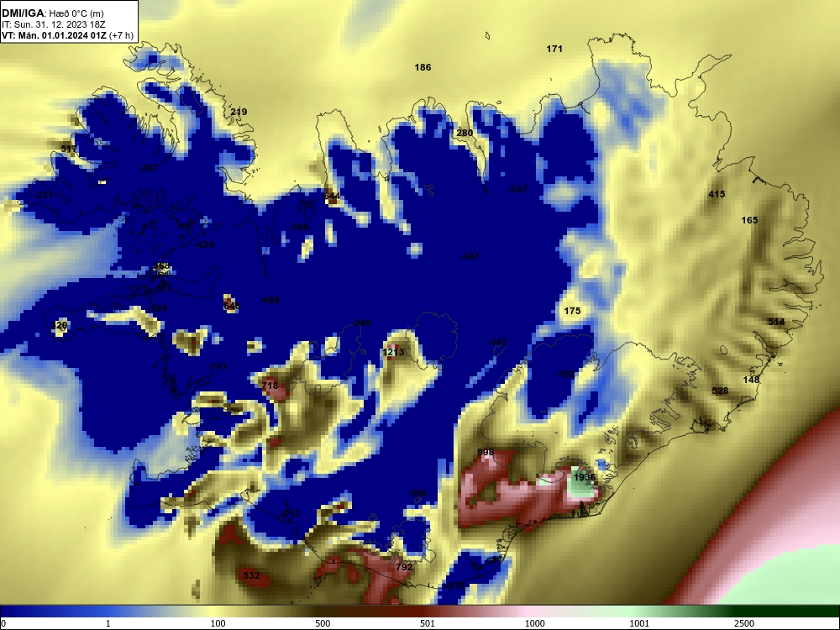The width and height of the screenshot is (840, 630).
Task: Click the 'VT: Mán. 01.01.2024 01Z' valid time line
Action: (54, 35)
